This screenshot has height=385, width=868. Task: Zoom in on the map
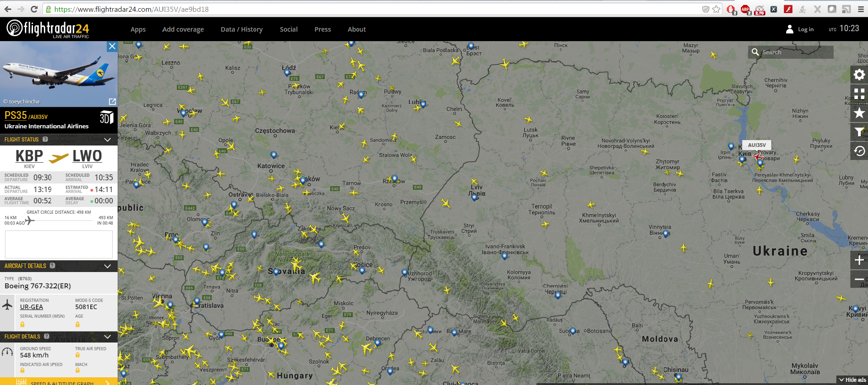(x=859, y=260)
